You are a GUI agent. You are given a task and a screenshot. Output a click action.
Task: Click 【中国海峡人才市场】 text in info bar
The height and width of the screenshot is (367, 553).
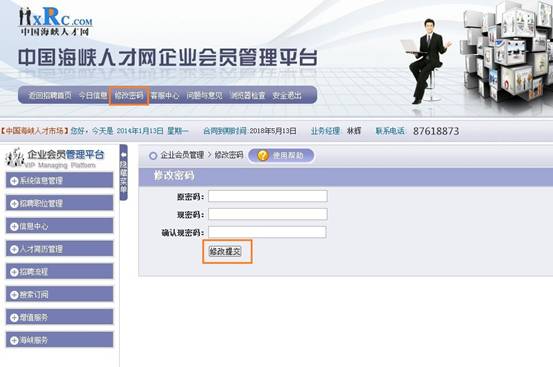[34, 131]
